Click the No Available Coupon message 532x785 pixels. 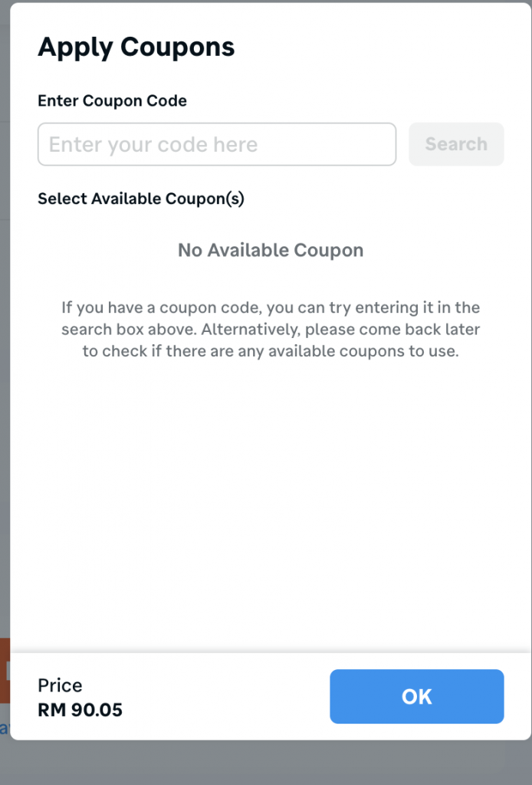271,250
